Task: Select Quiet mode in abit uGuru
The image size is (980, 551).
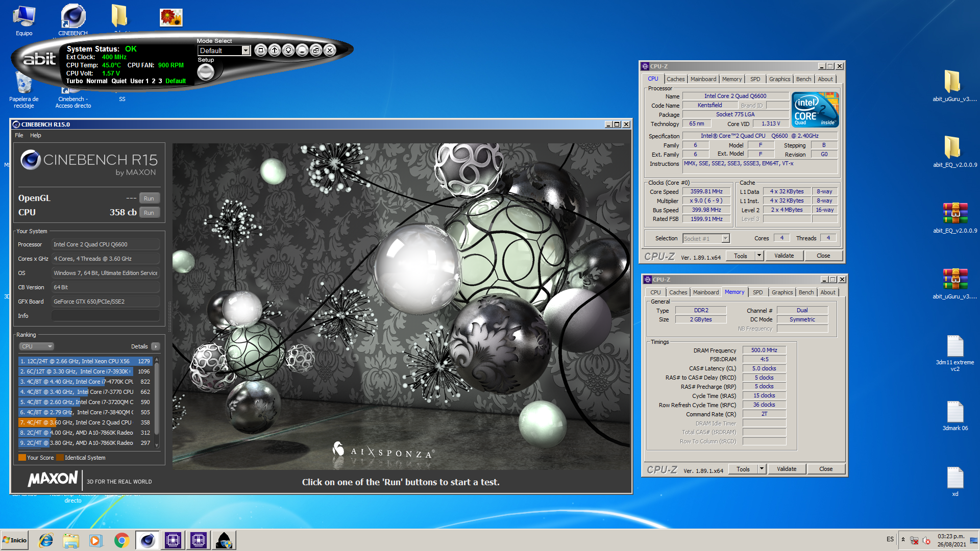Action: point(119,81)
